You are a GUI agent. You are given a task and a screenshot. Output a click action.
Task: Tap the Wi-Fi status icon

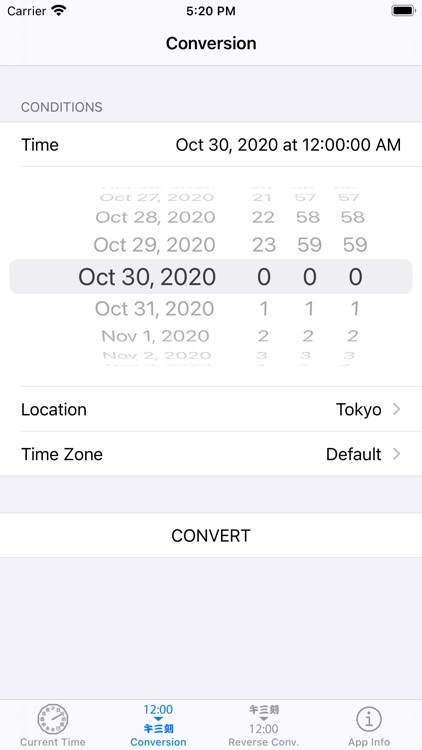tap(59, 11)
